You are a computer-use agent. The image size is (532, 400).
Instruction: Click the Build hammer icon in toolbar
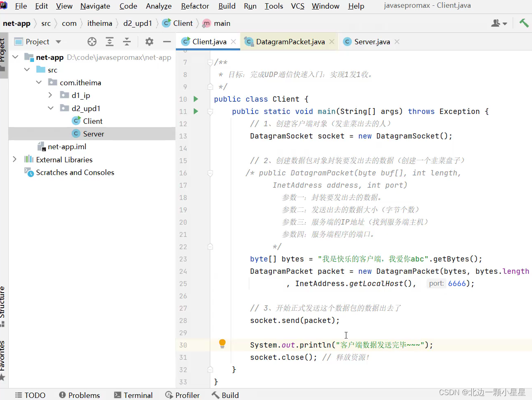pos(523,23)
